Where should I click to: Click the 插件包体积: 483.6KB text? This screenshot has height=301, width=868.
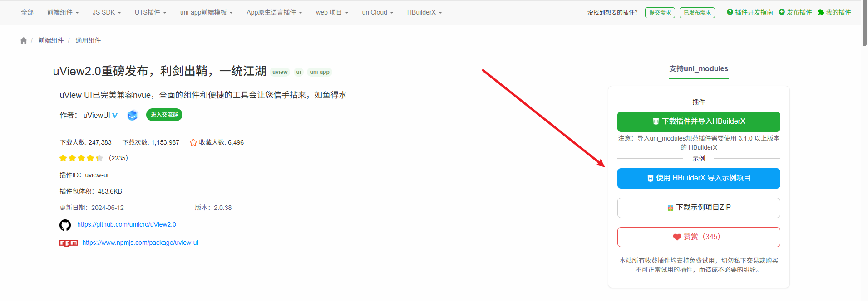pyautogui.click(x=91, y=191)
